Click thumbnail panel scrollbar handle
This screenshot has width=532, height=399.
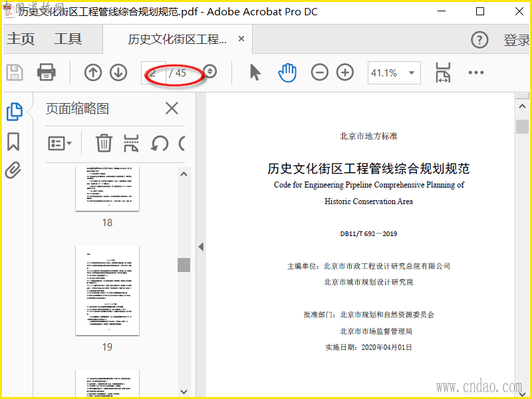tap(184, 265)
